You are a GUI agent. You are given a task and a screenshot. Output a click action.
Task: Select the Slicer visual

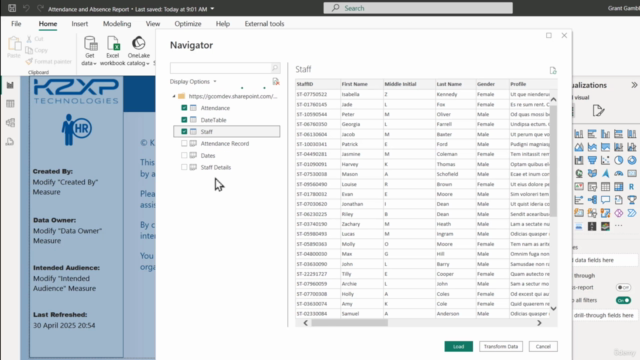click(592, 187)
